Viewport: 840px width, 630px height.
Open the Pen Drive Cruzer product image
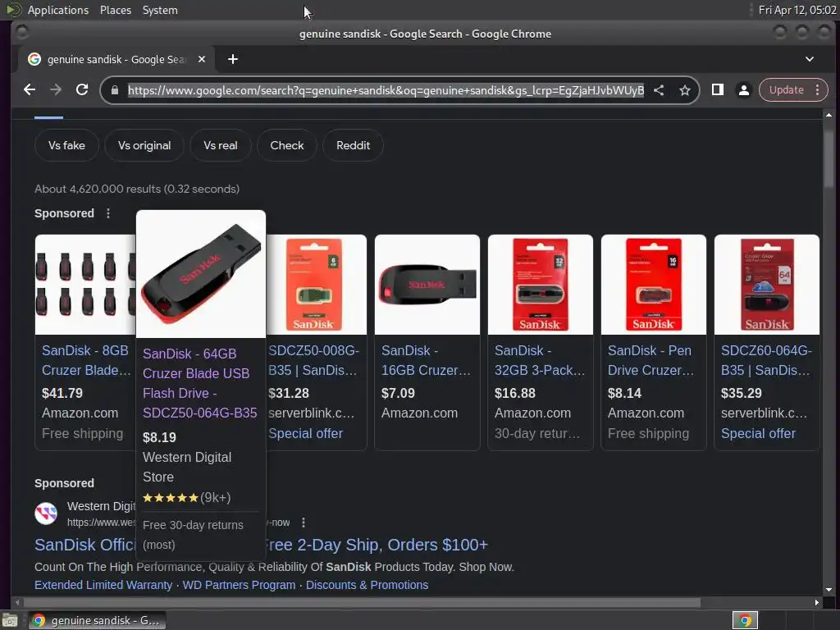(x=654, y=285)
